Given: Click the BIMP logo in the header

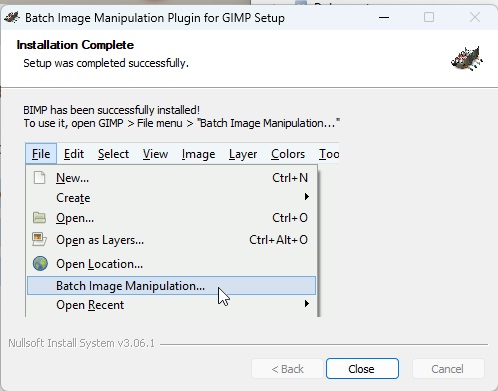Looking at the screenshot, I should click(x=467, y=58).
